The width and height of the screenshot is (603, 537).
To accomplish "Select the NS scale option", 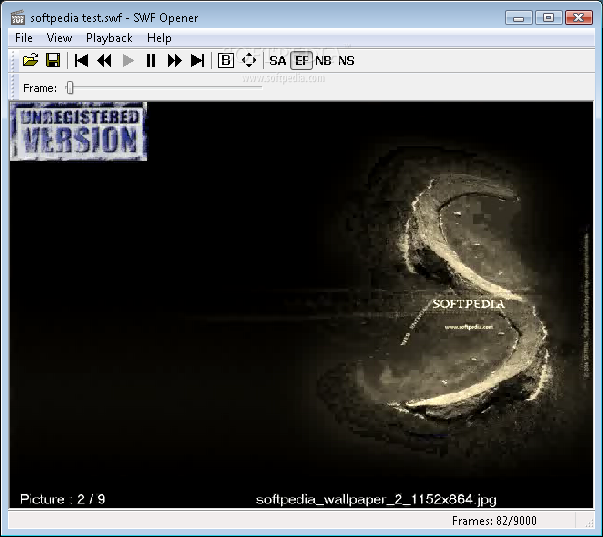I will [346, 61].
